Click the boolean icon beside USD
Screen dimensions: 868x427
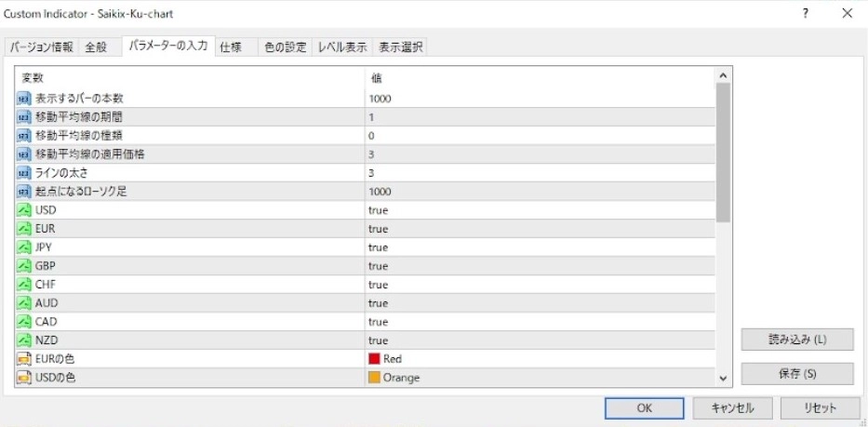click(24, 210)
